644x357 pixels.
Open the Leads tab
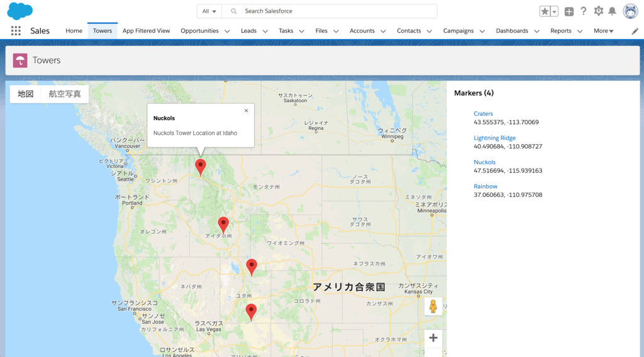click(248, 31)
